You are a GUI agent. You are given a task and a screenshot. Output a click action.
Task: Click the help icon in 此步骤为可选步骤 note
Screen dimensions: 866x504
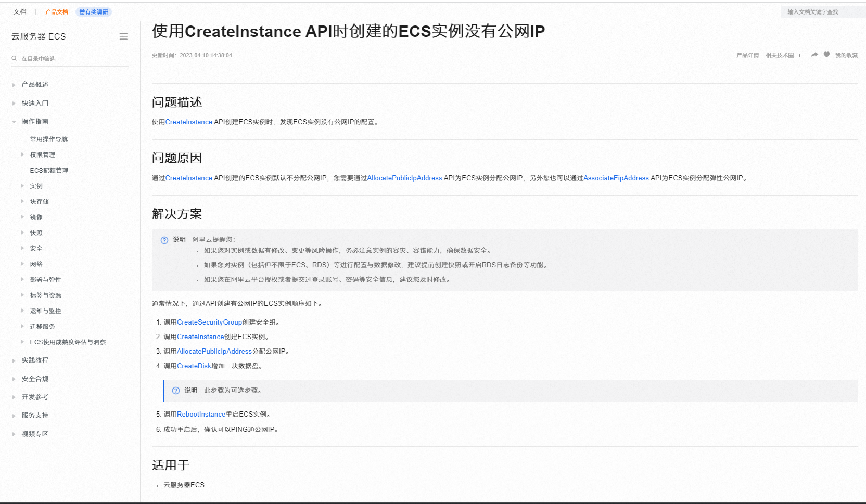(176, 391)
